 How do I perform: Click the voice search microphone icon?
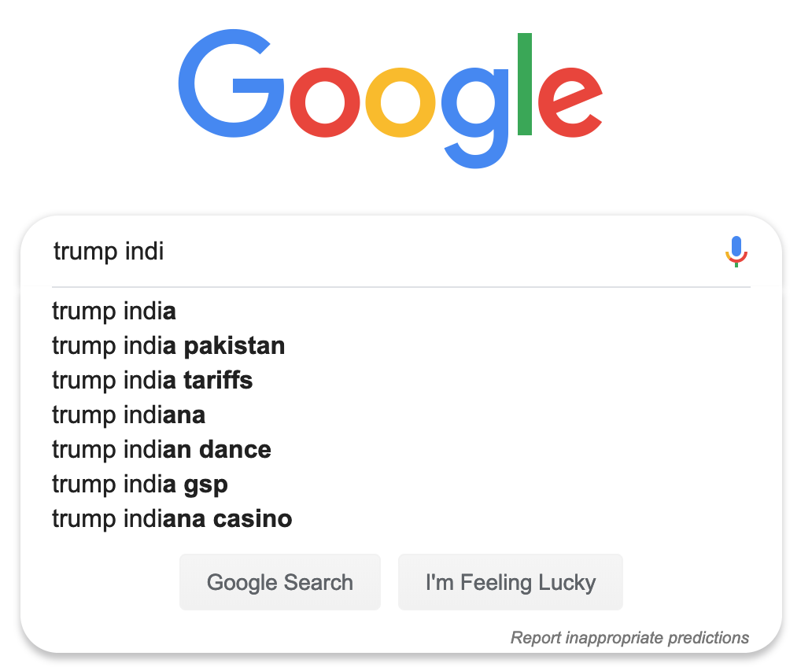tap(736, 252)
